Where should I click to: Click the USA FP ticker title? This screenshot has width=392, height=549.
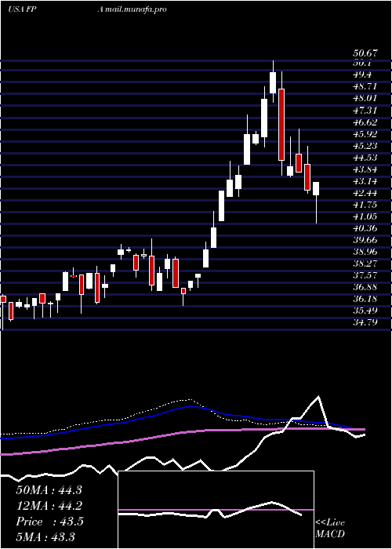click(x=22, y=9)
